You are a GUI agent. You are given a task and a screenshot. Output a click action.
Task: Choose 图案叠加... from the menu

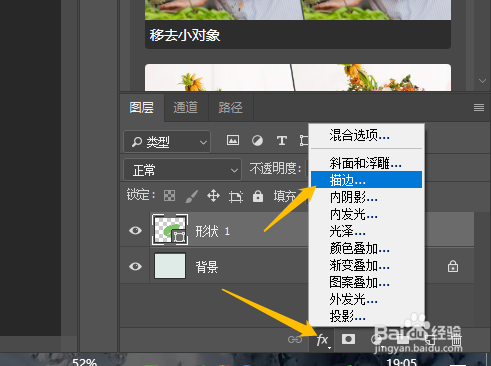pyautogui.click(x=366, y=282)
